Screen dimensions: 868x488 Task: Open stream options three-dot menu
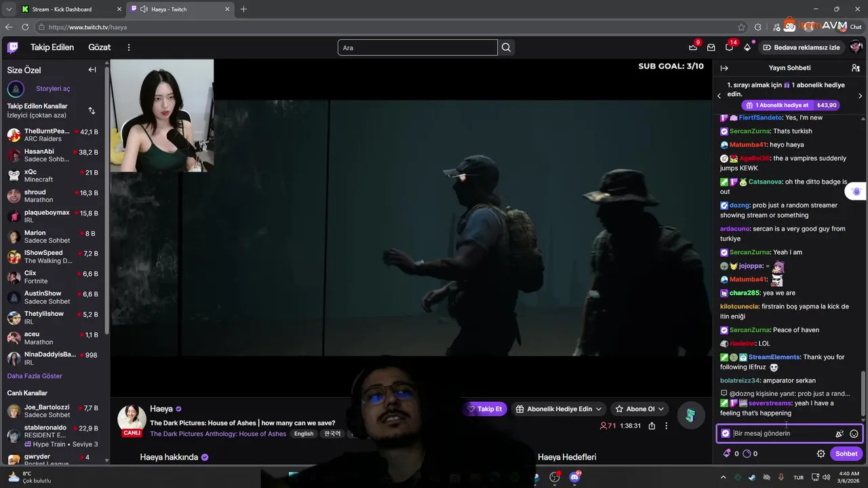pos(666,426)
